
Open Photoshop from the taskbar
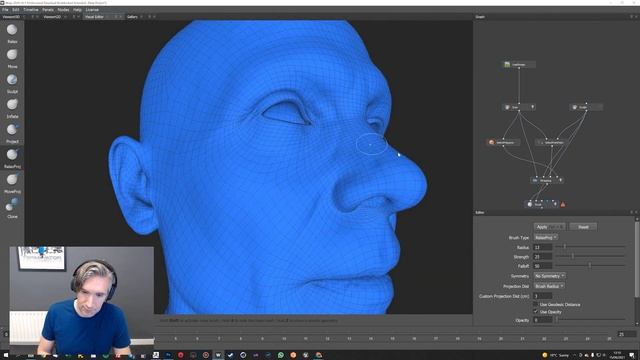point(168,355)
